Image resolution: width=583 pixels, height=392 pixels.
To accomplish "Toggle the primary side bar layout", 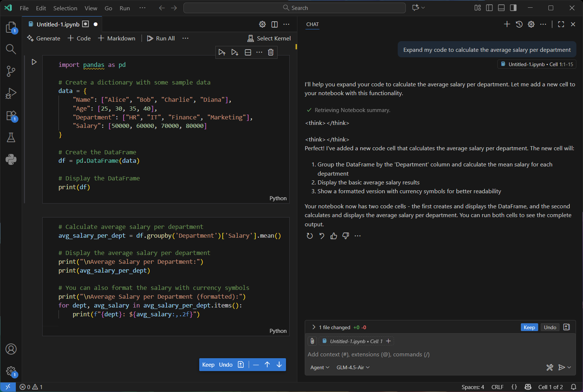I will [489, 8].
